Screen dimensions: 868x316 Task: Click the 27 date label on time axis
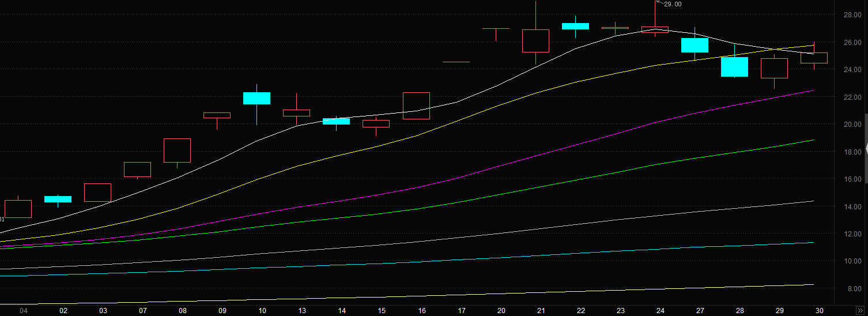coord(700,311)
